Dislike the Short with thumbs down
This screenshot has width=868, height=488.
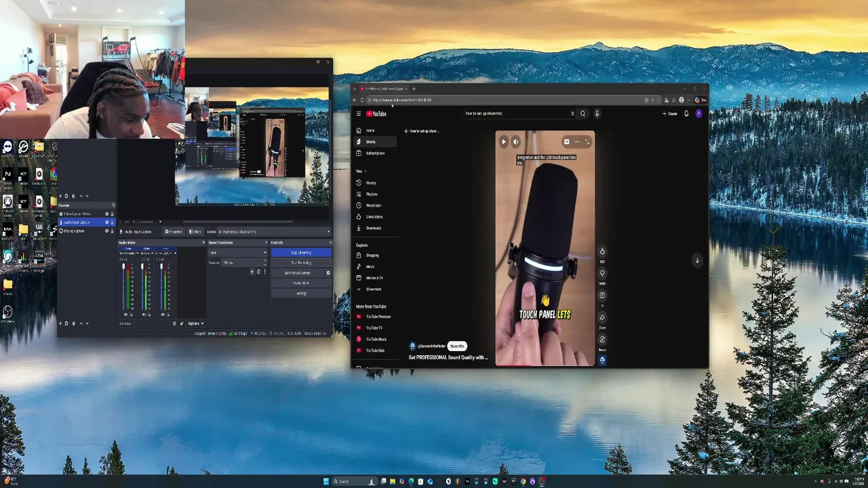coord(602,273)
